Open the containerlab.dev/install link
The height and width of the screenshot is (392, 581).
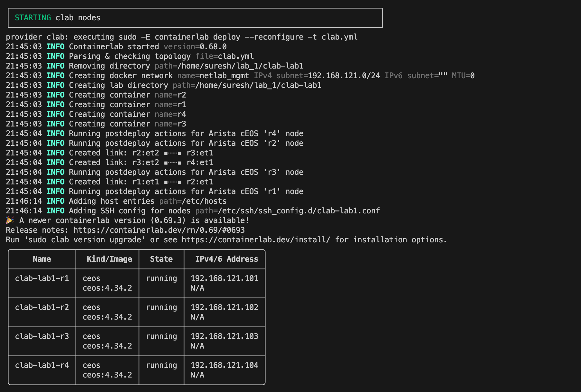pyautogui.click(x=256, y=240)
